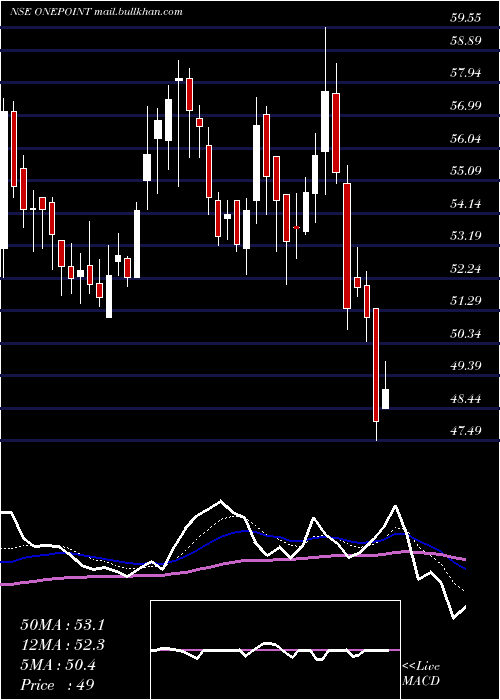
Task: Select the 56.04 price axis label
Action: click(466, 138)
